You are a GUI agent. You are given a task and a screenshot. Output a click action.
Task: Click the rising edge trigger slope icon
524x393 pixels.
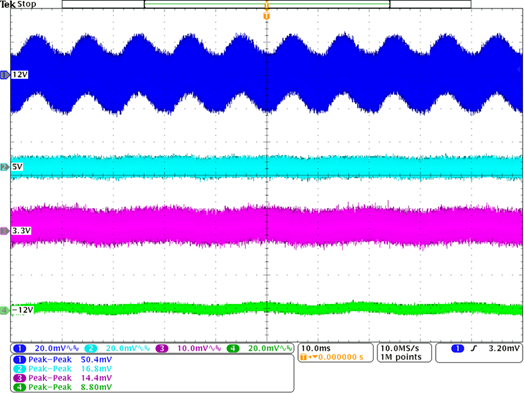tap(474, 349)
